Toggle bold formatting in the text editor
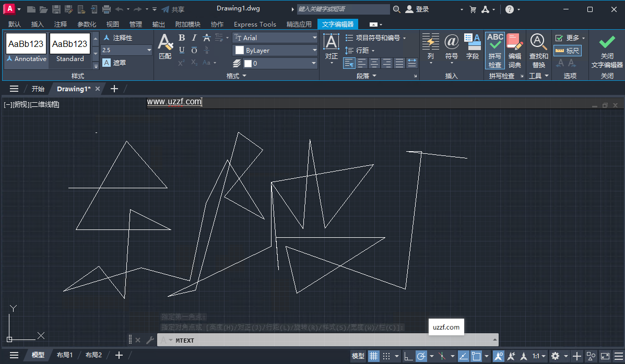 point(181,38)
